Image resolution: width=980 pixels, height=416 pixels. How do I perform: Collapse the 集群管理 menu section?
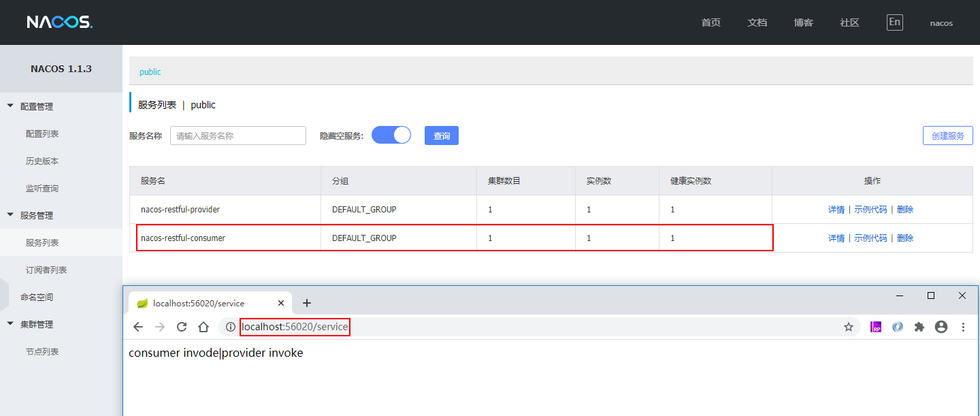[x=10, y=324]
